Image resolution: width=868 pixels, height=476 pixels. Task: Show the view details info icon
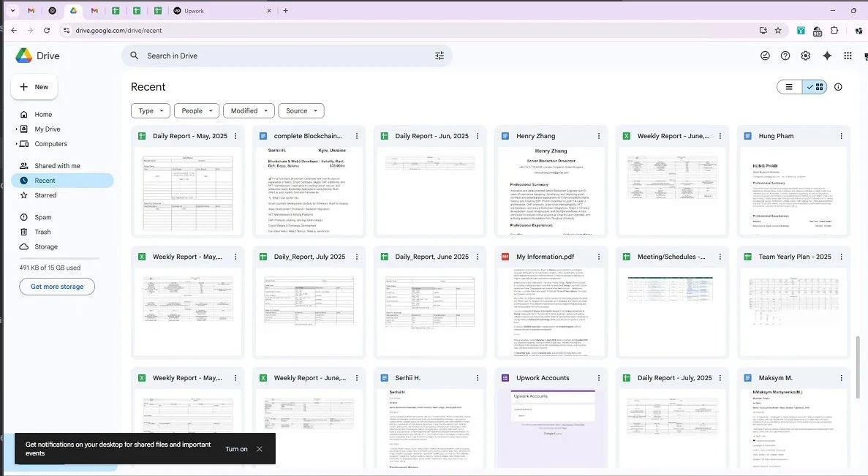(838, 87)
